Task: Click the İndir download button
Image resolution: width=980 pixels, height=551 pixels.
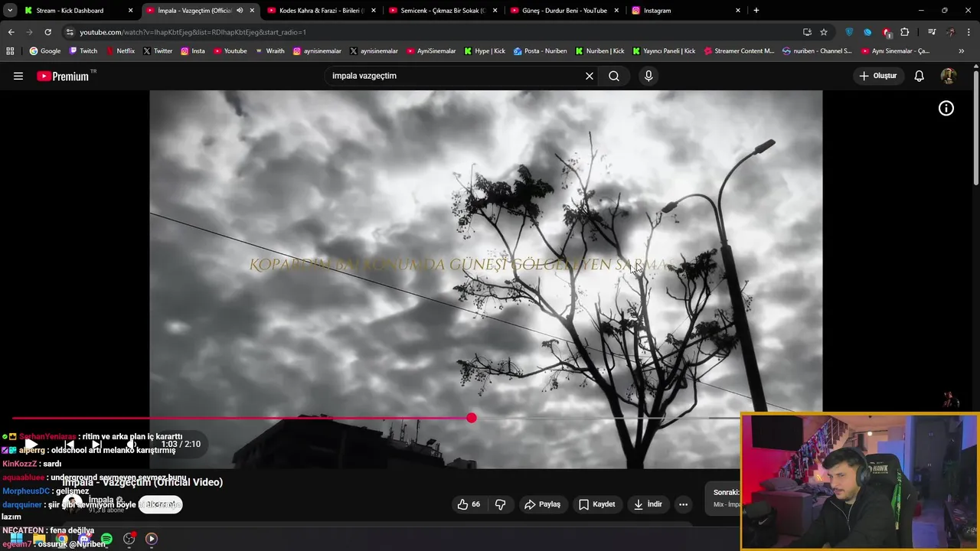Action: click(x=648, y=504)
